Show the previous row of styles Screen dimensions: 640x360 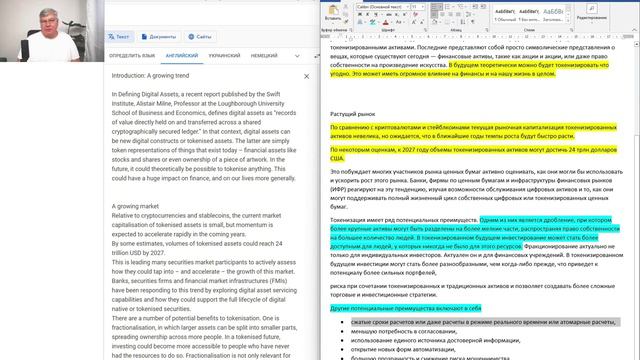(x=568, y=8)
